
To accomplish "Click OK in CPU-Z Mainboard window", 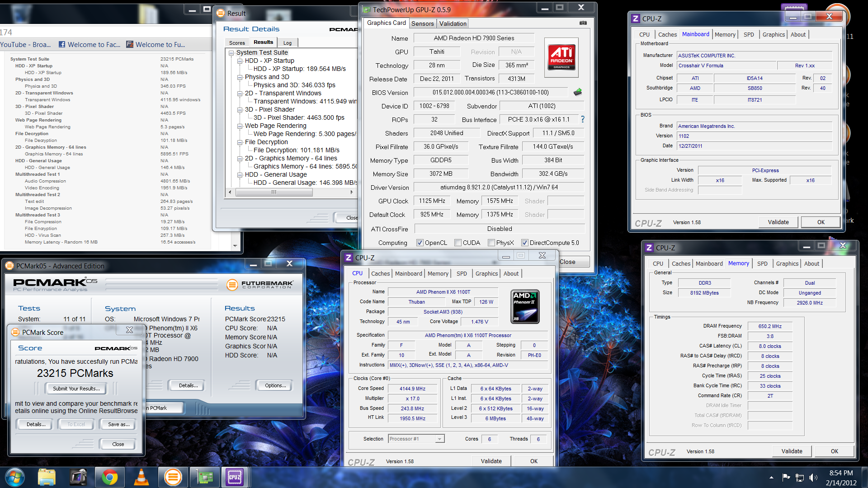I will click(x=821, y=222).
